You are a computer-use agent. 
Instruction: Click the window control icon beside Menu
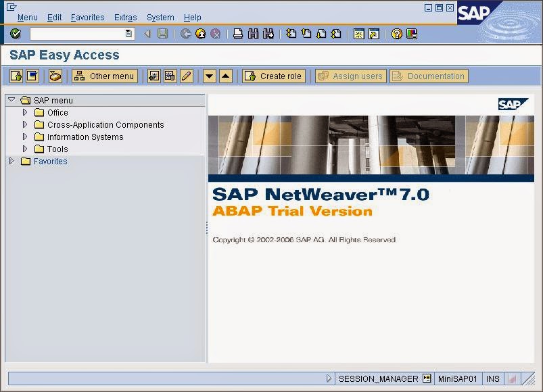point(11,7)
